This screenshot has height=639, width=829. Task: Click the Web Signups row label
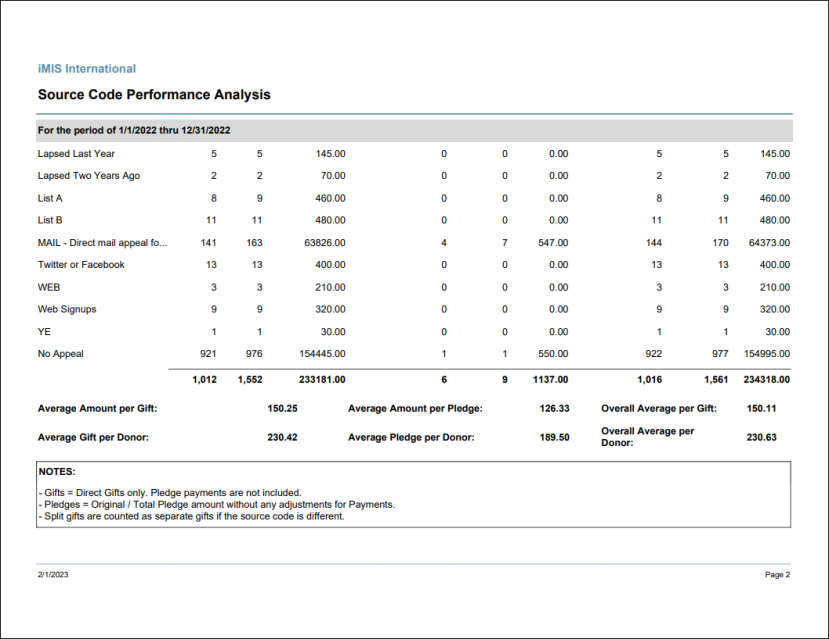pyautogui.click(x=67, y=309)
